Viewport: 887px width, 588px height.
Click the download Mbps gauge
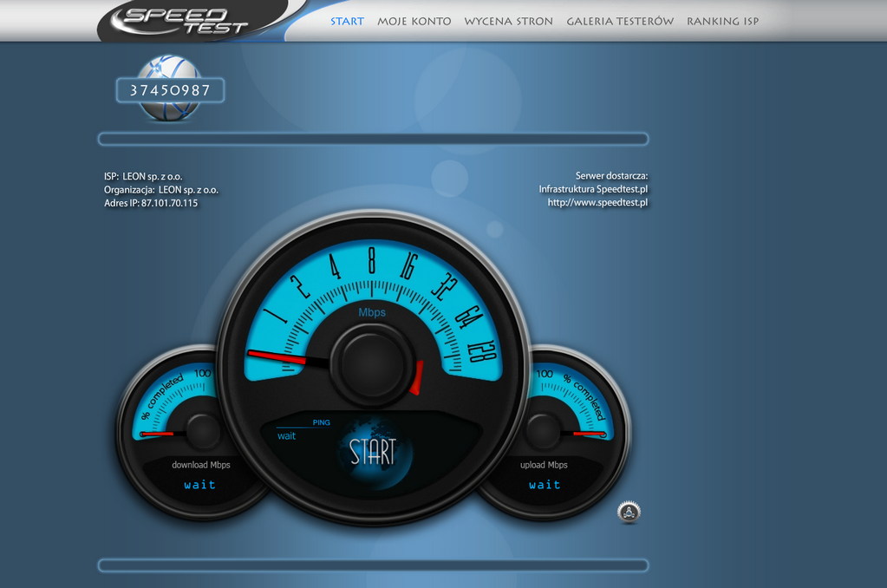[x=198, y=434]
